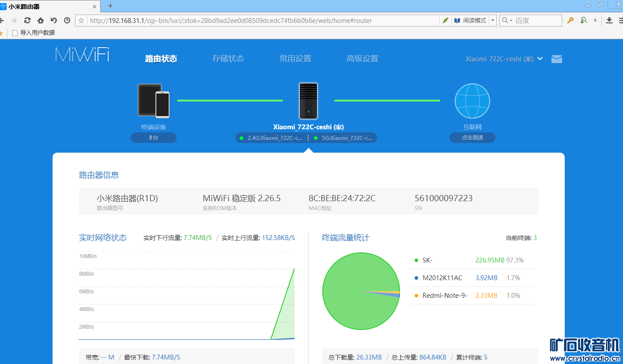Expand the 阅读模式 dropdown arrow
This screenshot has width=623, height=364.
coord(493,20)
